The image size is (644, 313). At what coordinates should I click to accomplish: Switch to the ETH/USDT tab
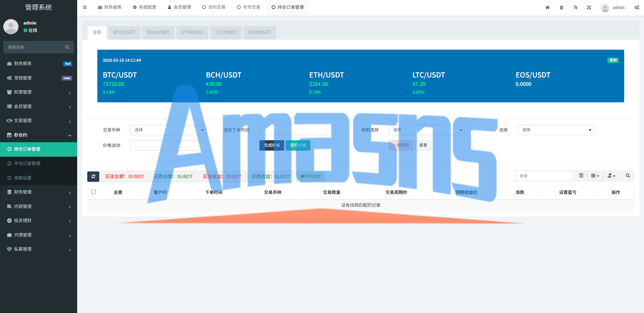[x=193, y=33]
